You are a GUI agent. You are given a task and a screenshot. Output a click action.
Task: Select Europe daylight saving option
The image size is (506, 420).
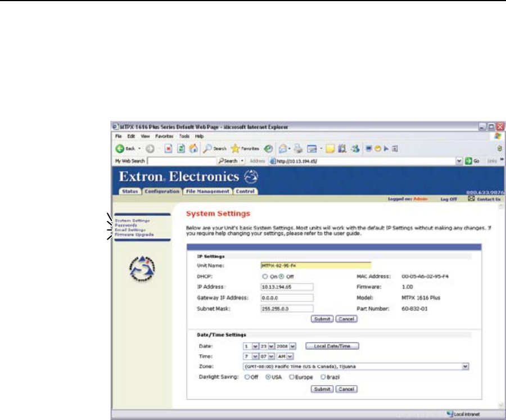292,377
